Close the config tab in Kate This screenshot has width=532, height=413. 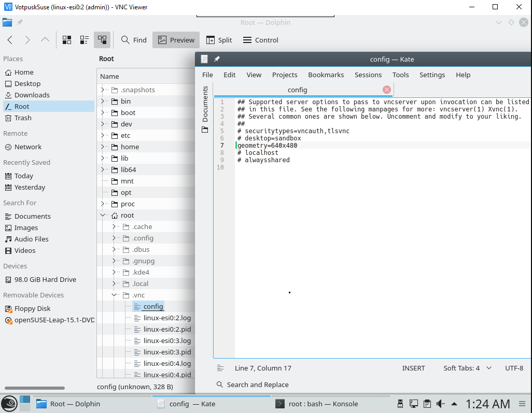tap(386, 90)
